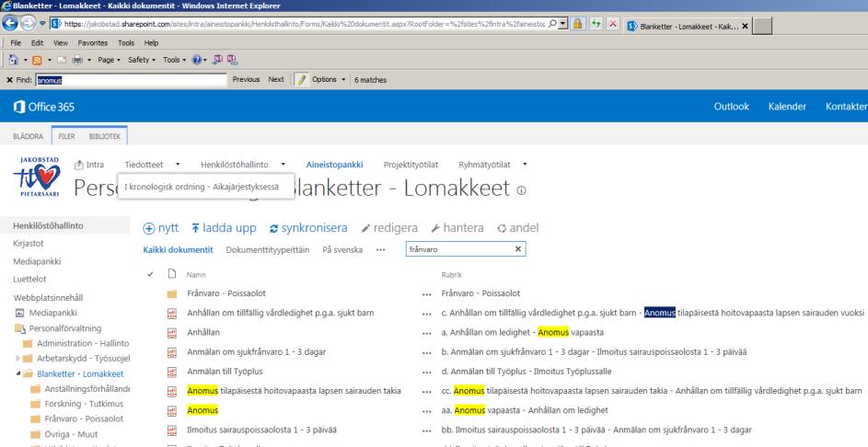Click the browser Forward arrow button
The image size is (868, 447).
28,23
